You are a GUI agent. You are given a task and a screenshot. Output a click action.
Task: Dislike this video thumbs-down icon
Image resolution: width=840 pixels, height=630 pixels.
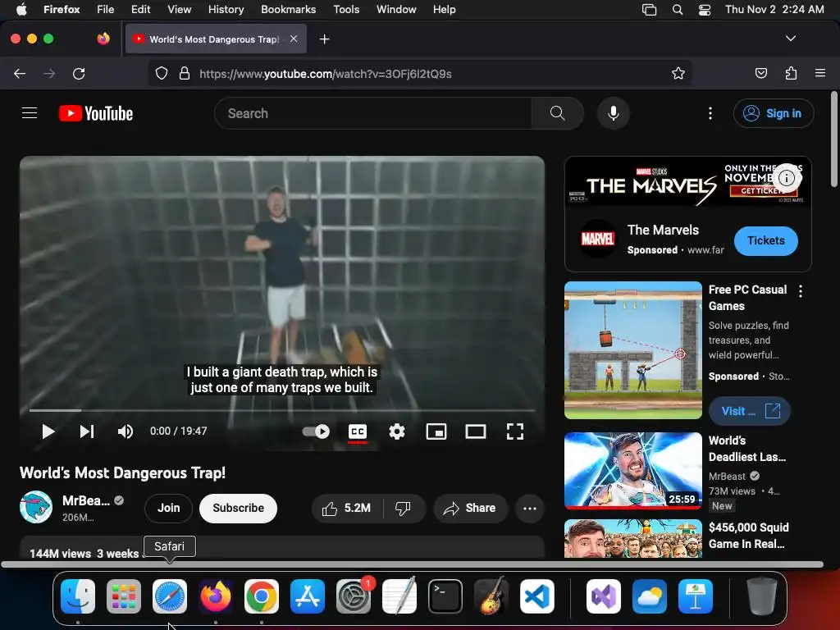(403, 509)
